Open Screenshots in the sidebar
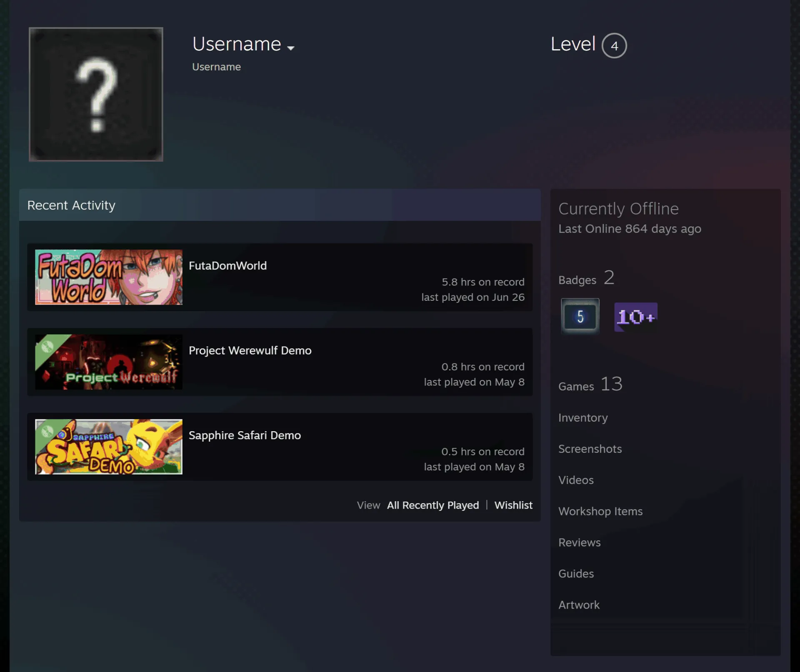This screenshot has height=672, width=800. (590, 449)
